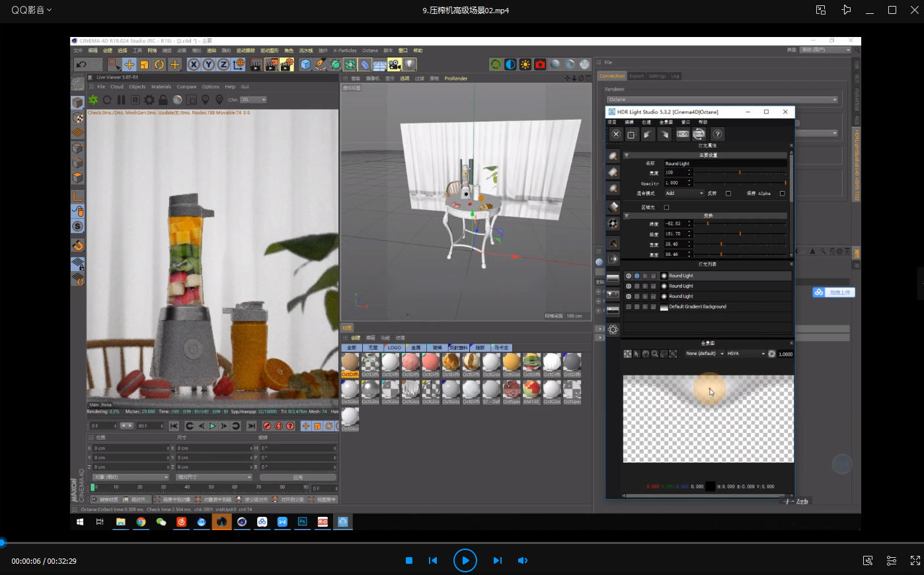
Task: Open the blend mode Add dropdown
Action: (x=683, y=194)
